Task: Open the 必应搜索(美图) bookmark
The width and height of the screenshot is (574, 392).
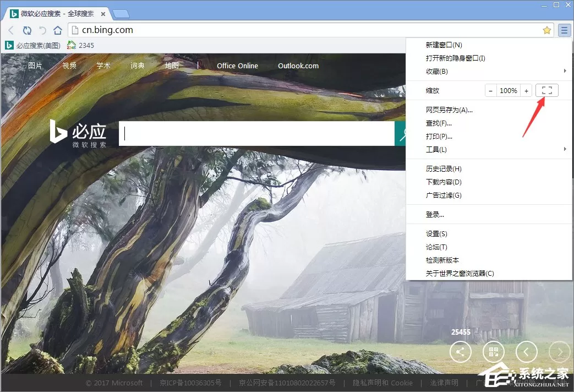Action: pyautogui.click(x=33, y=46)
